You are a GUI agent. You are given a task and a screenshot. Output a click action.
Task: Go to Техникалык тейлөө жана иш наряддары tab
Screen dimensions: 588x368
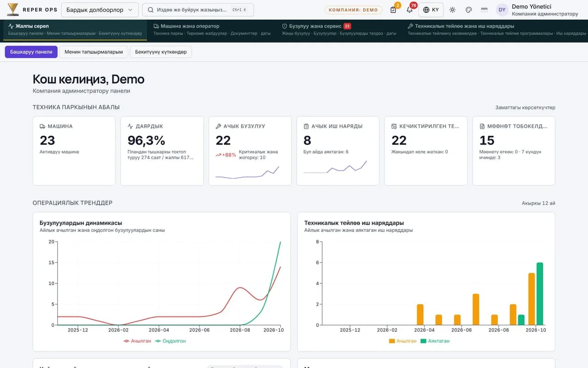tap(496, 30)
